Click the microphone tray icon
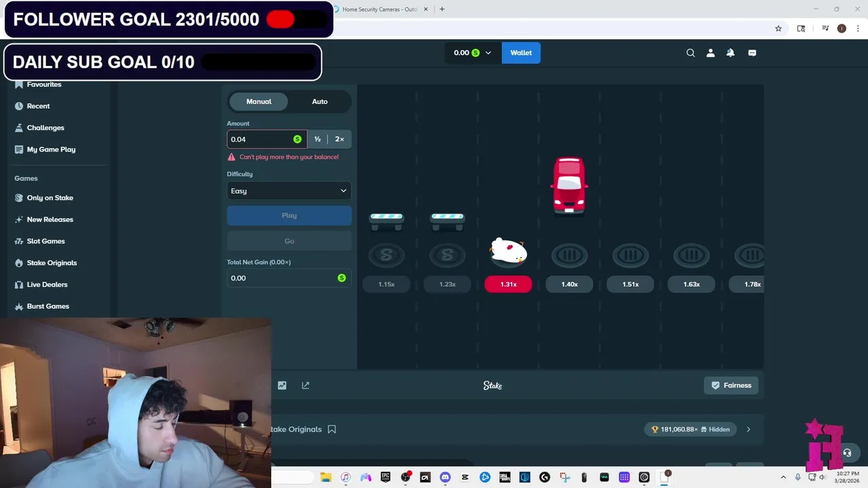This screenshot has height=488, width=868. pyautogui.click(x=798, y=477)
